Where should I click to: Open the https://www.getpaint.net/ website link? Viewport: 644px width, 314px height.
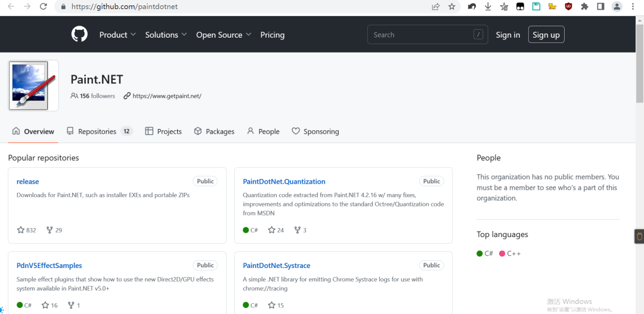coord(167,96)
